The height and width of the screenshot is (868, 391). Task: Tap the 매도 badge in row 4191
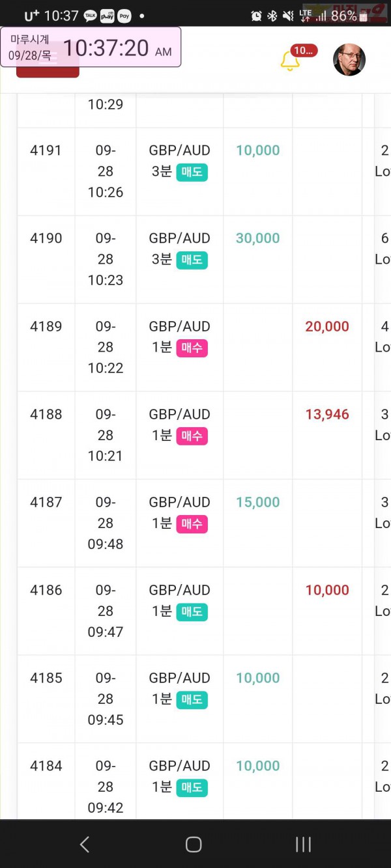pos(192,172)
